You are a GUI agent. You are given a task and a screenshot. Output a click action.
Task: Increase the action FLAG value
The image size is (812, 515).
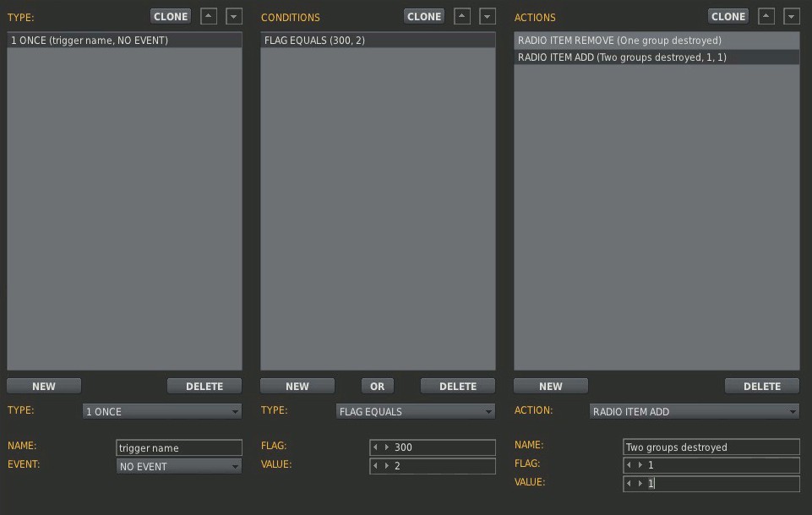(x=640, y=465)
